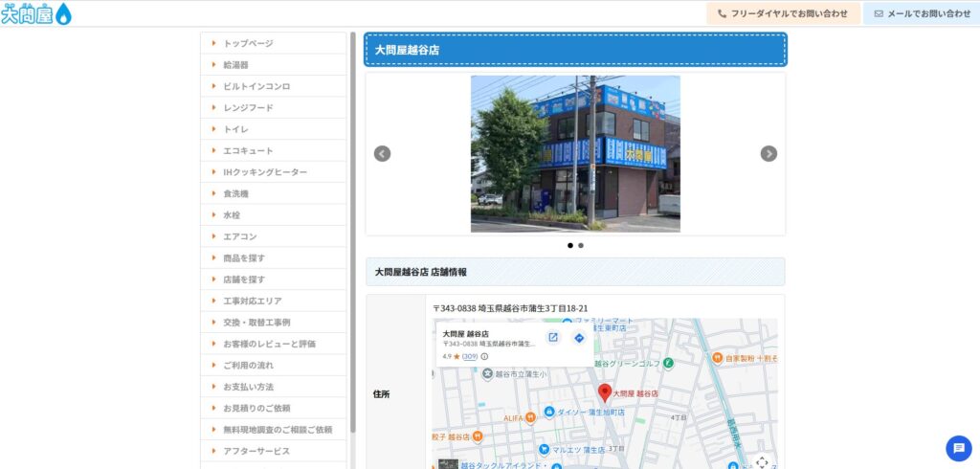Image resolution: width=980 pixels, height=469 pixels.
Task: Expand the エコキュート sidebar item
Action: 248,150
